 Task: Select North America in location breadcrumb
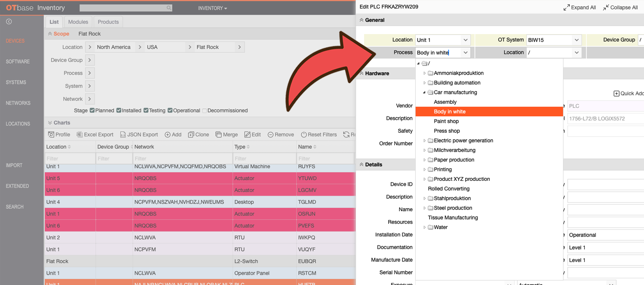tap(114, 47)
